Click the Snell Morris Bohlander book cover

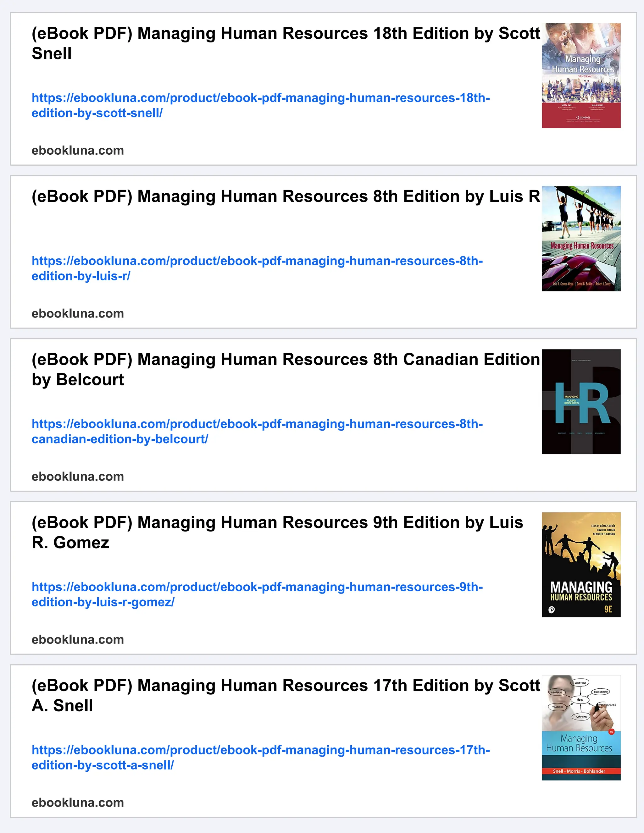[x=581, y=727]
